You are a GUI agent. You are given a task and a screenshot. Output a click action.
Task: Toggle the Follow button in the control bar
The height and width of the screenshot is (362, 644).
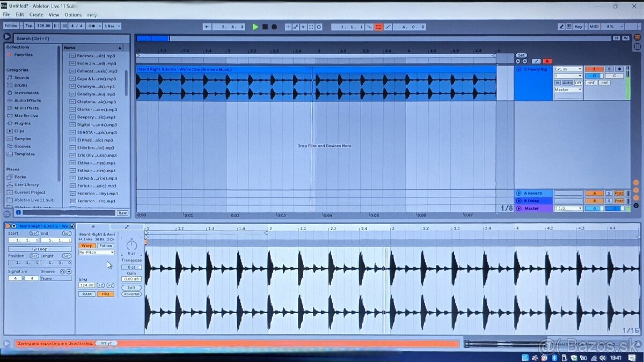11,26
